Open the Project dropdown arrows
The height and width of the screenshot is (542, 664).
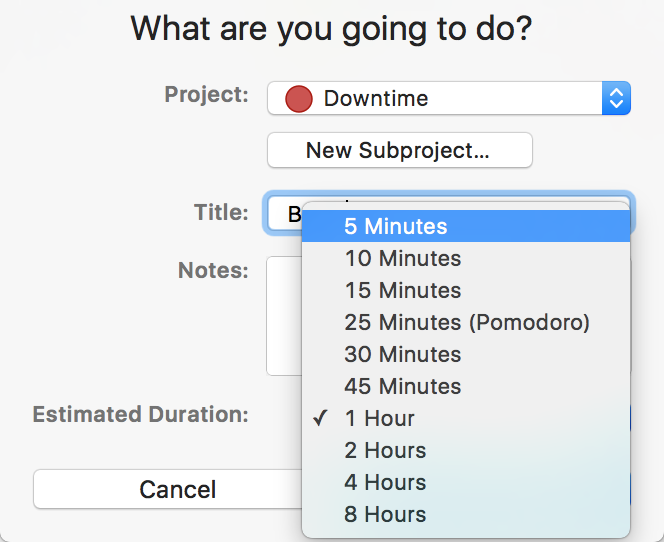pyautogui.click(x=616, y=98)
